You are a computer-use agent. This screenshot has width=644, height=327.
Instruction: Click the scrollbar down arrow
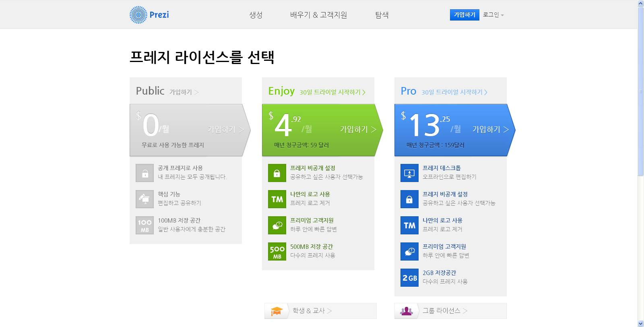(641, 324)
